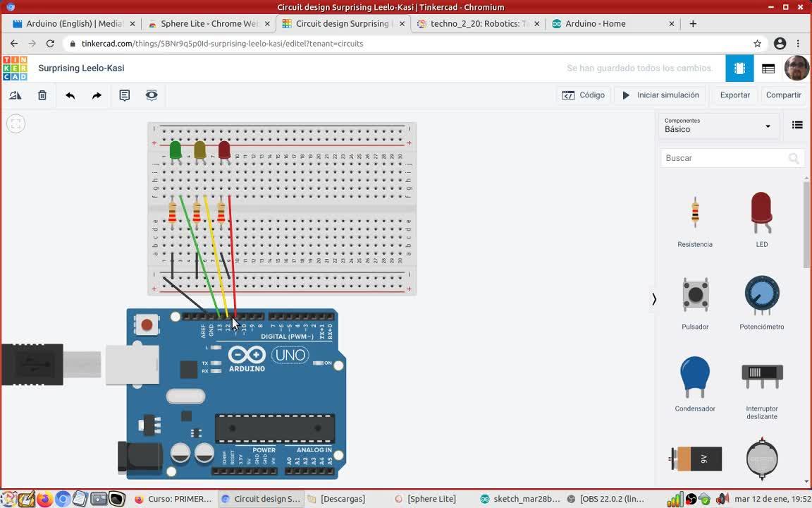This screenshot has height=508, width=812.
Task: Select the Potenciómetro component
Action: pyautogui.click(x=761, y=296)
